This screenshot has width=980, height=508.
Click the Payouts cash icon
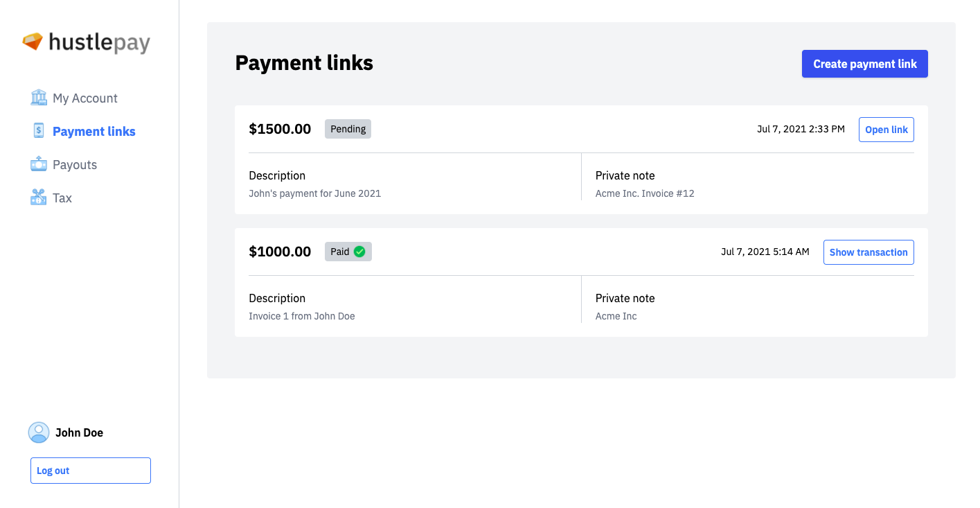(39, 164)
